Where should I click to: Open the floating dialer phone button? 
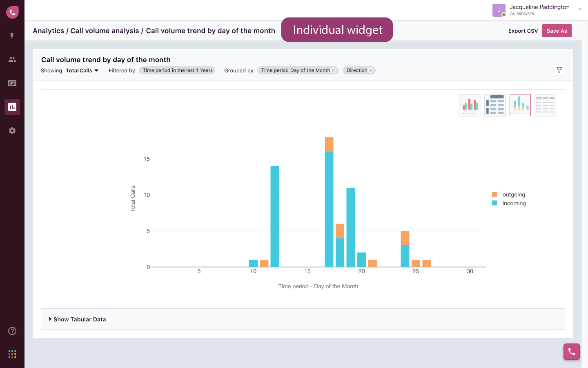[x=572, y=352]
